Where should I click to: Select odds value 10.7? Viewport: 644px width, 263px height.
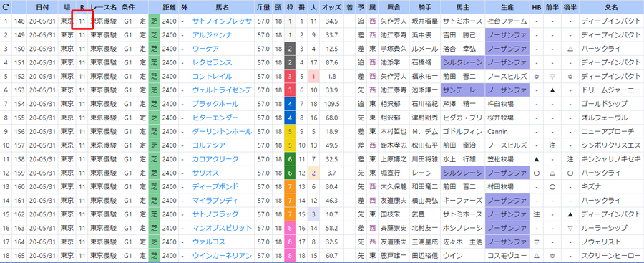(332, 214)
